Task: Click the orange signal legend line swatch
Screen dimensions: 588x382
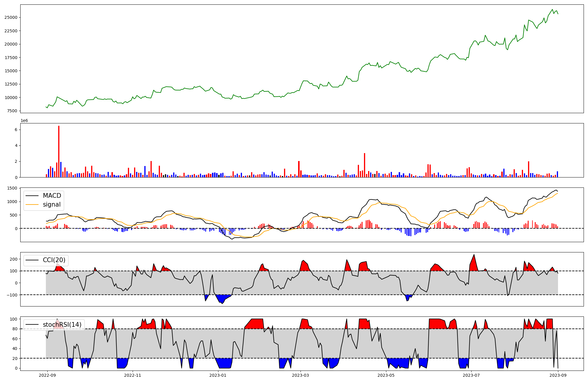Action: click(x=32, y=205)
